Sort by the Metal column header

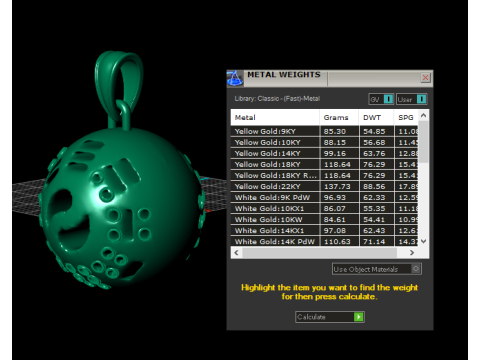click(275, 117)
